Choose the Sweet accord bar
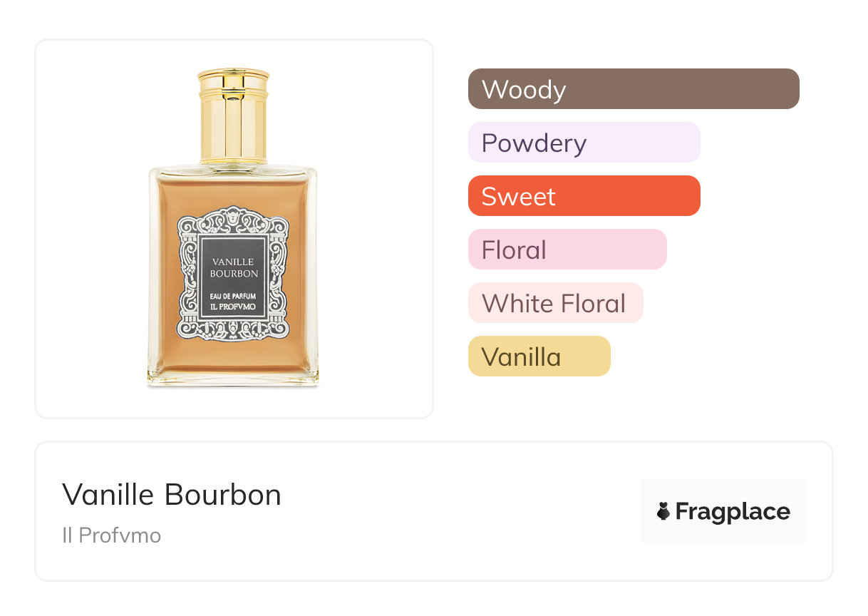The height and width of the screenshot is (616, 868). point(584,196)
